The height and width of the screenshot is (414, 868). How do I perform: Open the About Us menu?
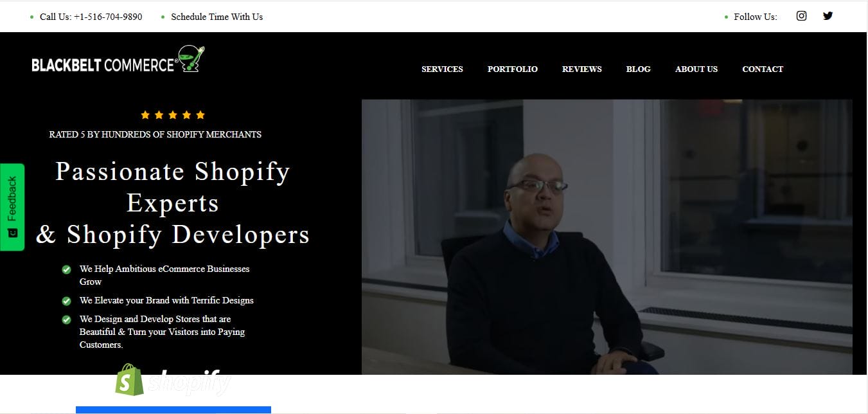click(696, 69)
